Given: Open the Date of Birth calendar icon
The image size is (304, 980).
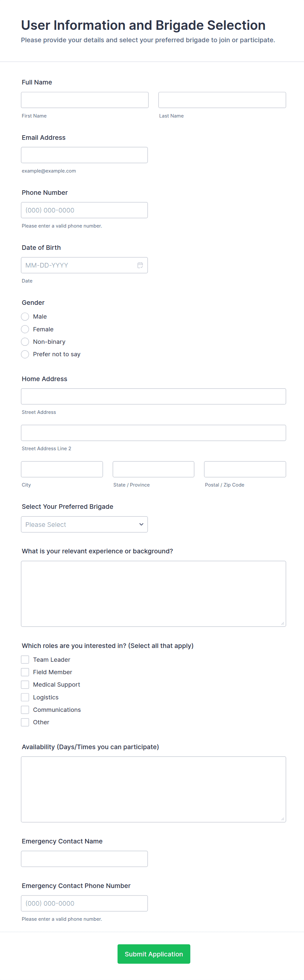Looking at the screenshot, I should coord(140,265).
